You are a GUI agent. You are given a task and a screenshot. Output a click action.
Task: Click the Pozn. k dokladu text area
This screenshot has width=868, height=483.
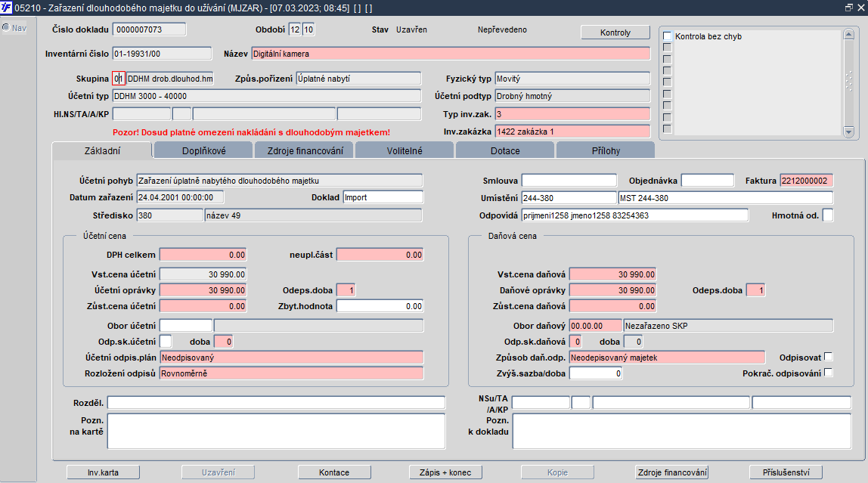click(682, 431)
